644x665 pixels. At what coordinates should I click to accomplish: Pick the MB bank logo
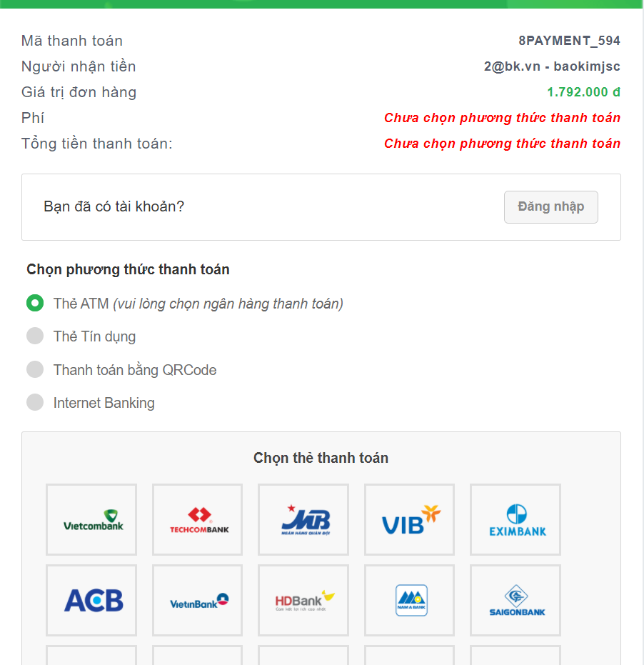[x=303, y=519]
